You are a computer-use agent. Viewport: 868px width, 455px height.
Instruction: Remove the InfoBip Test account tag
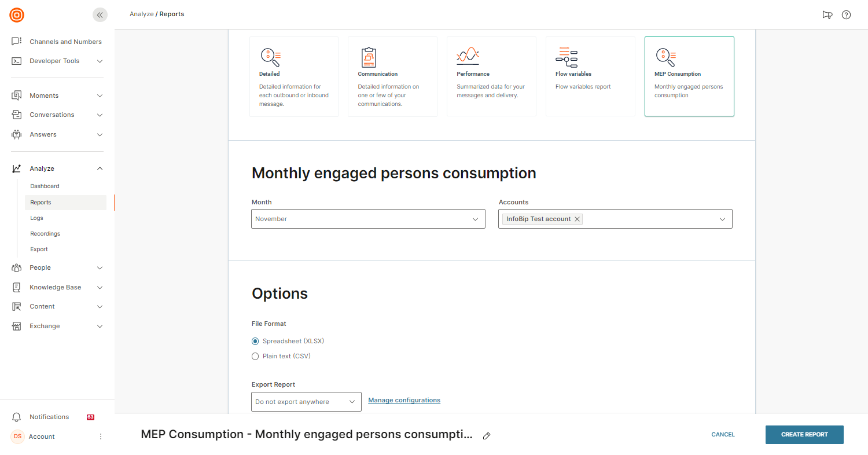[x=578, y=219]
